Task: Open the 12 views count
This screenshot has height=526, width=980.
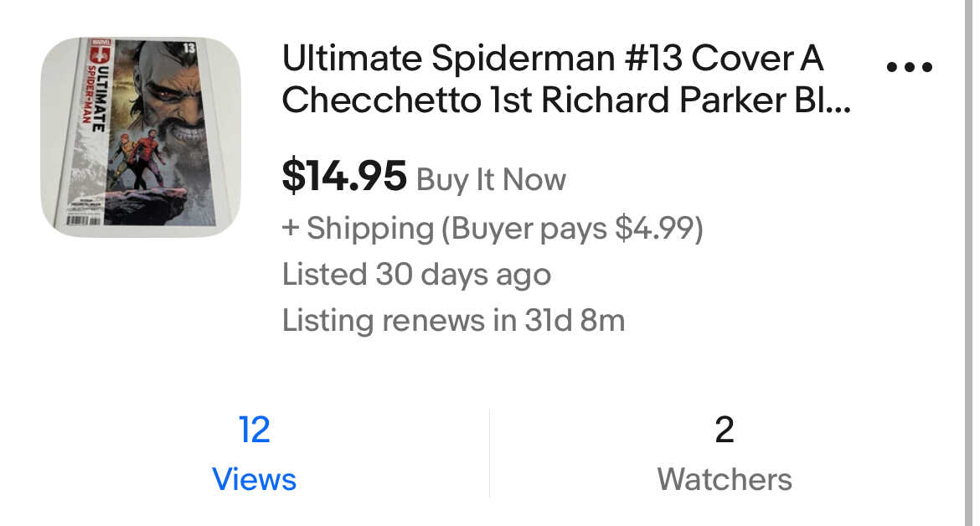Action: tap(254, 430)
